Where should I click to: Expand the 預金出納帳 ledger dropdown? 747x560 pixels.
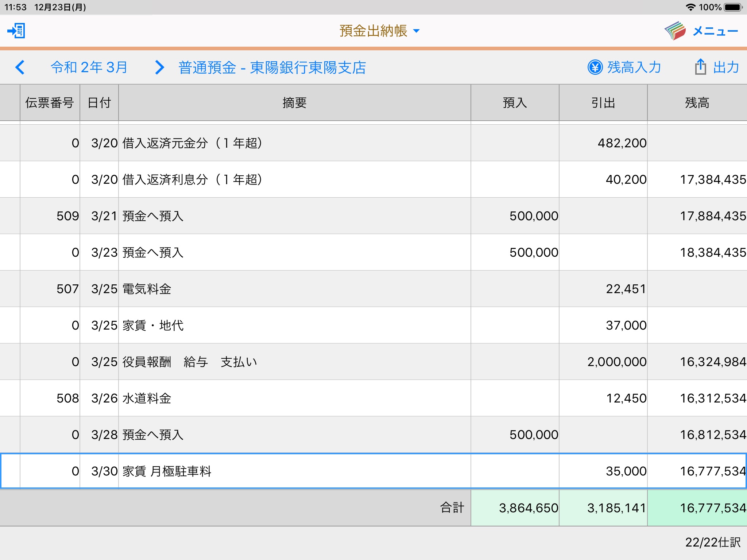tap(379, 31)
